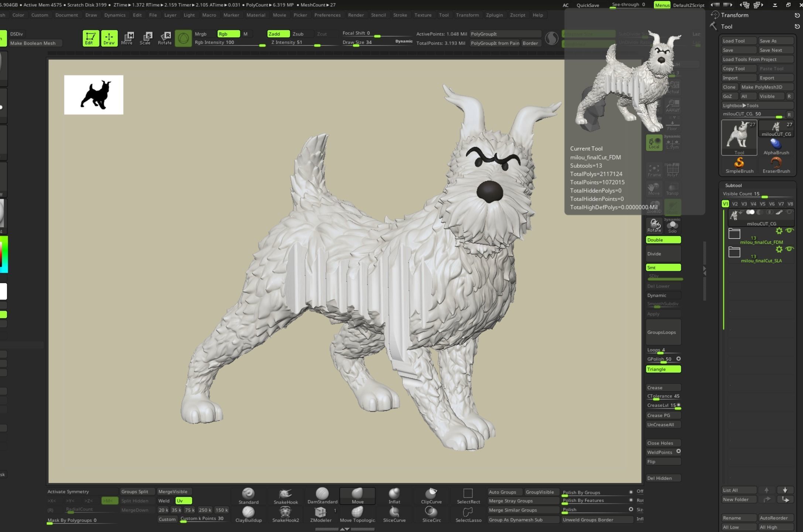Enable Solo mode icon
The width and height of the screenshot is (803, 532).
tap(672, 225)
